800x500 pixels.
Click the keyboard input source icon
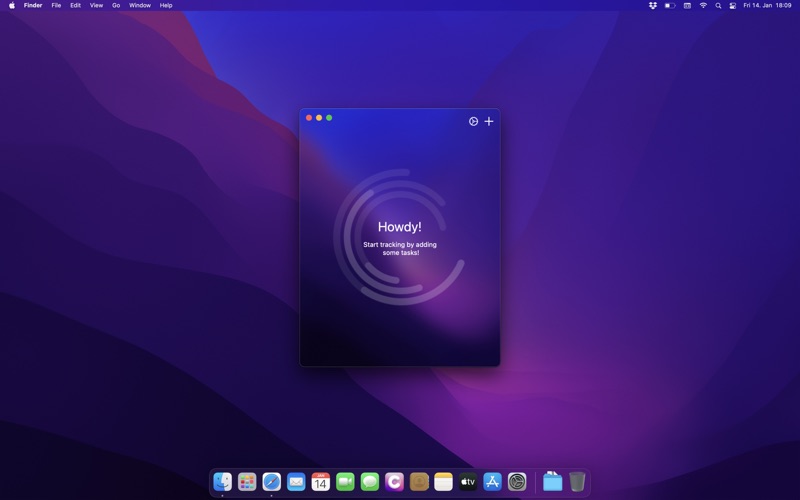(x=687, y=6)
